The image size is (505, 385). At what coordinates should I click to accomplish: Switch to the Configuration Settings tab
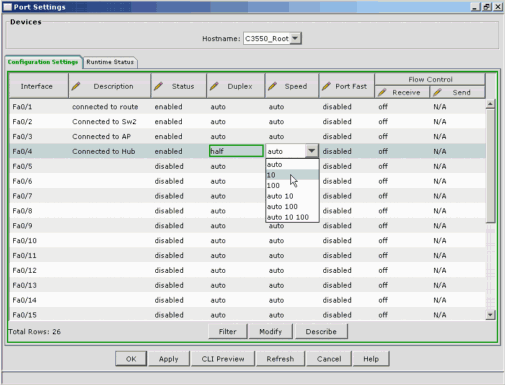[43, 62]
